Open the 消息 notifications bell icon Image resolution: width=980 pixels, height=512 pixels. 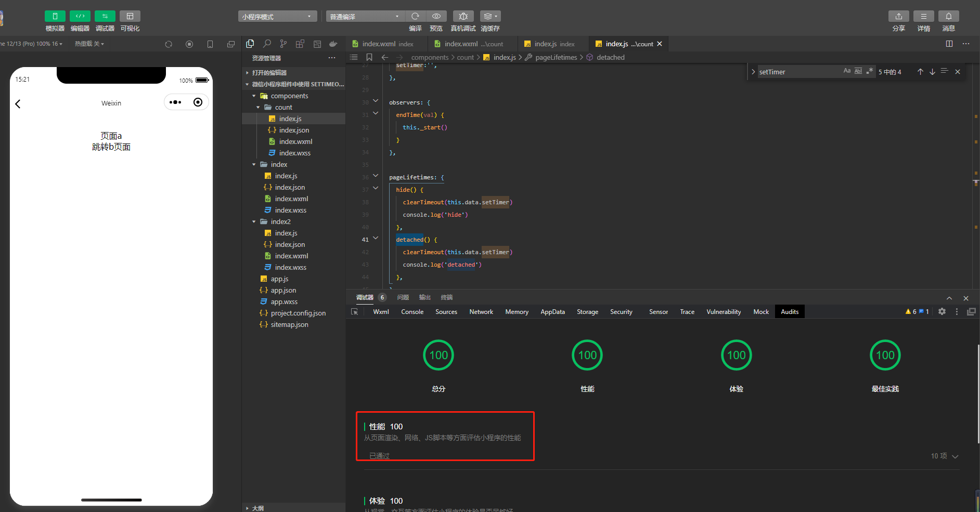coord(949,16)
